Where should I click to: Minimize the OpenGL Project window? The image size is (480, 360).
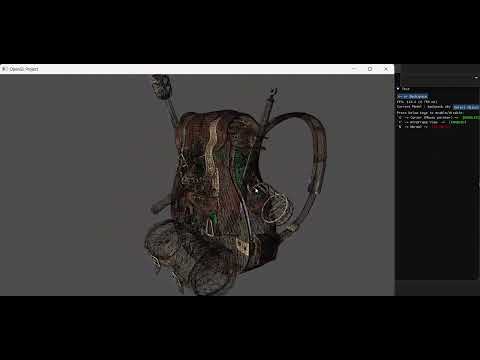(354, 69)
